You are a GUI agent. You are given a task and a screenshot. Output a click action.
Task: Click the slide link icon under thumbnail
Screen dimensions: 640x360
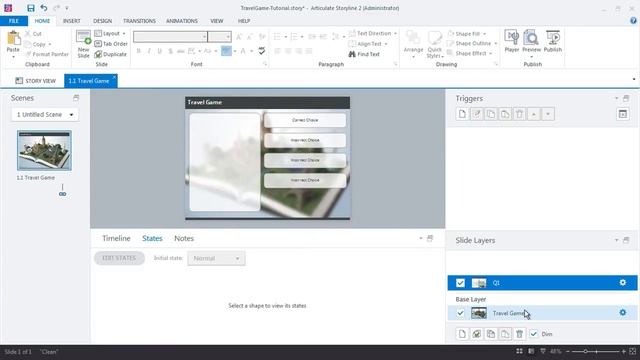click(62, 194)
